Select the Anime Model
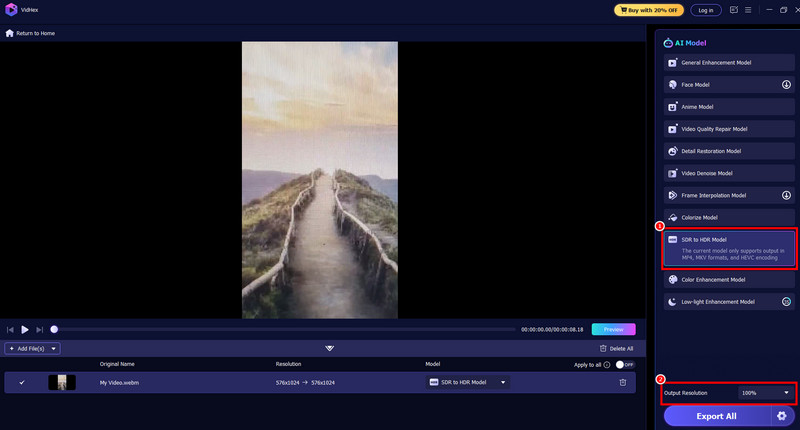800x430 pixels. point(729,107)
